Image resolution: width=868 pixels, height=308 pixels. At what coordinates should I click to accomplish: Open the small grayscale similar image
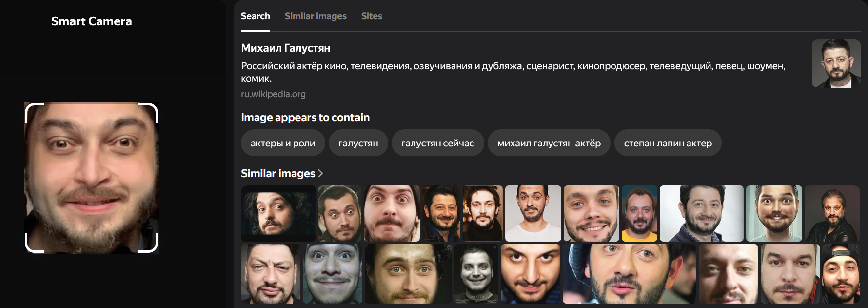[477, 274]
